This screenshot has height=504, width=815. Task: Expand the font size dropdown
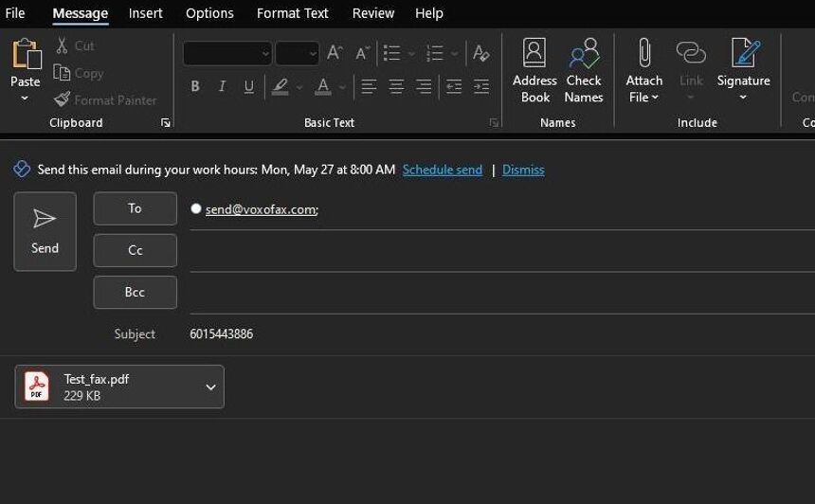[x=313, y=53]
